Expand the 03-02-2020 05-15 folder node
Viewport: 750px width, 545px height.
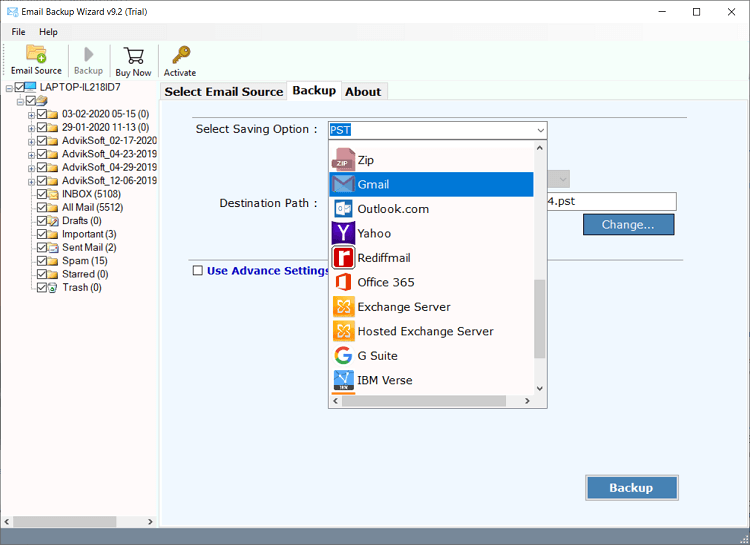point(31,115)
